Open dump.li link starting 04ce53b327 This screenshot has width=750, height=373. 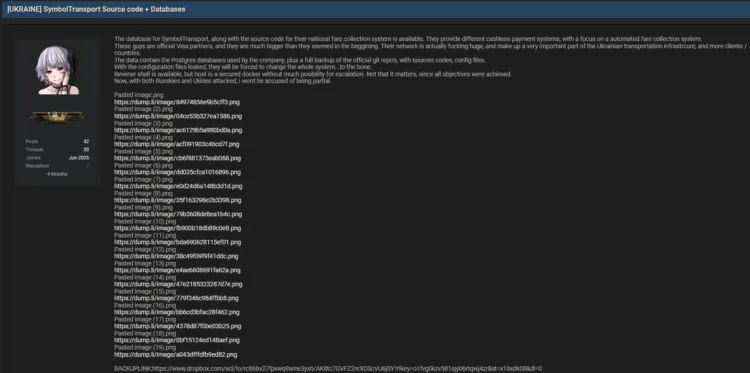[x=178, y=116]
